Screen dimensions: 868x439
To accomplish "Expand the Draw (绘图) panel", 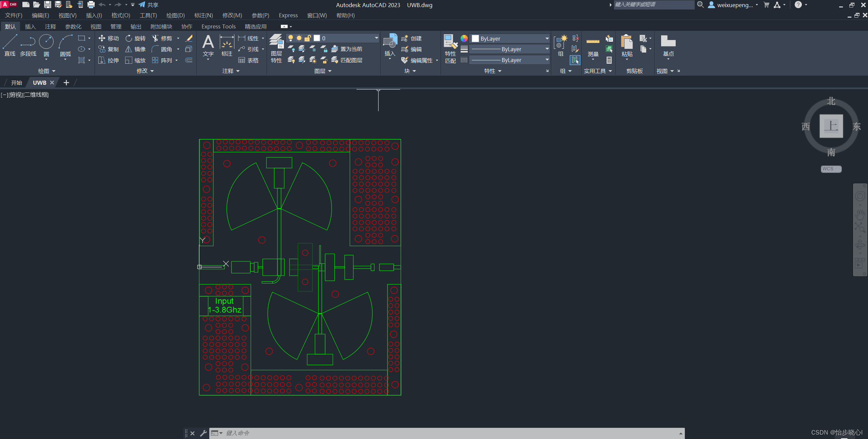I will (x=46, y=71).
